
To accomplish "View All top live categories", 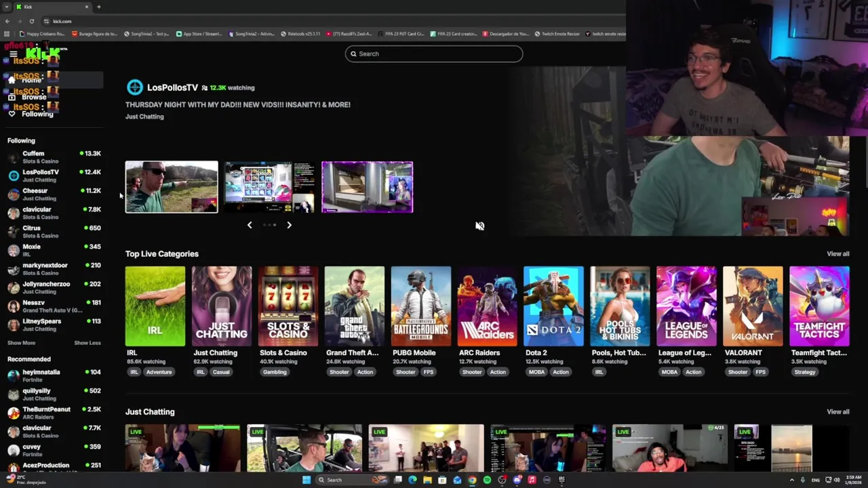I will 837,253.
